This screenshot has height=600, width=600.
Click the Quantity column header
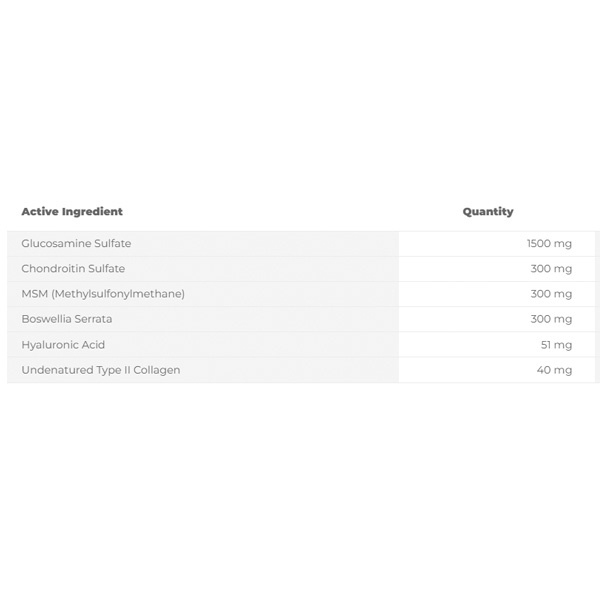(488, 212)
